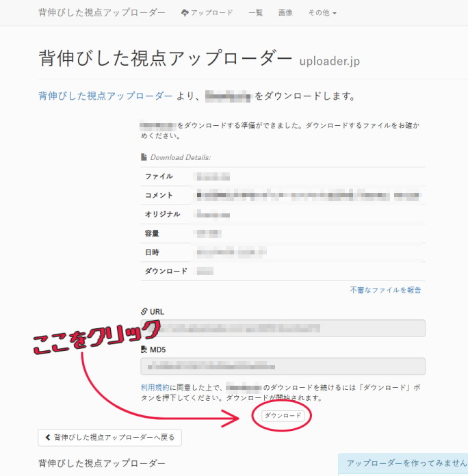The image size is (468, 476).
Task: Open the 利用規約 terms link
Action: (155, 387)
